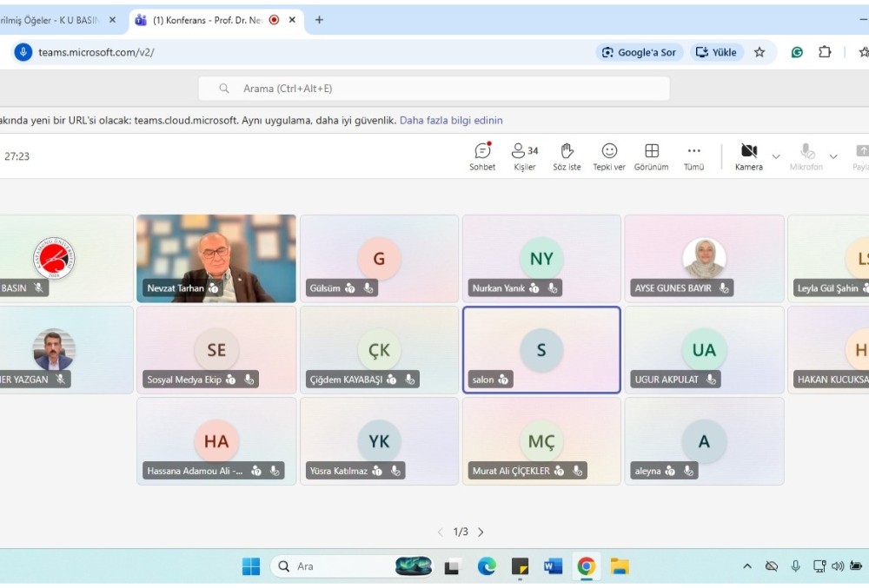The height and width of the screenshot is (588, 869).
Task: Click the Google'a Sor button
Action: tap(639, 52)
